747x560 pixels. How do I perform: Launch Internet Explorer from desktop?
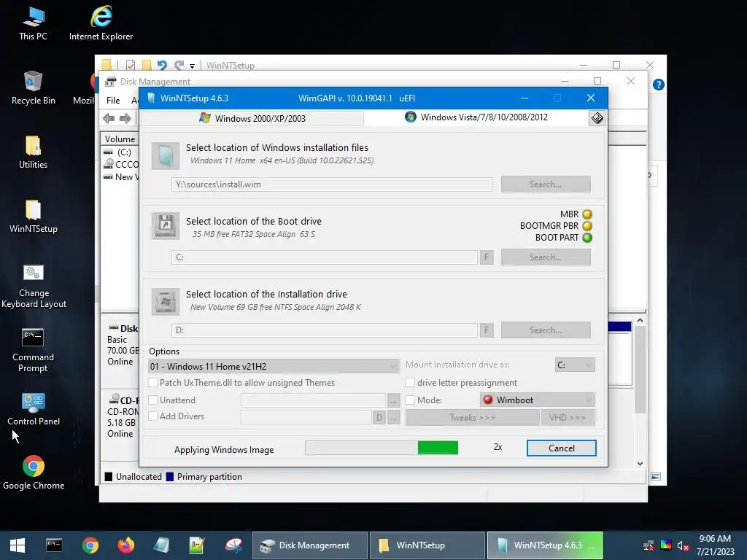point(101,23)
